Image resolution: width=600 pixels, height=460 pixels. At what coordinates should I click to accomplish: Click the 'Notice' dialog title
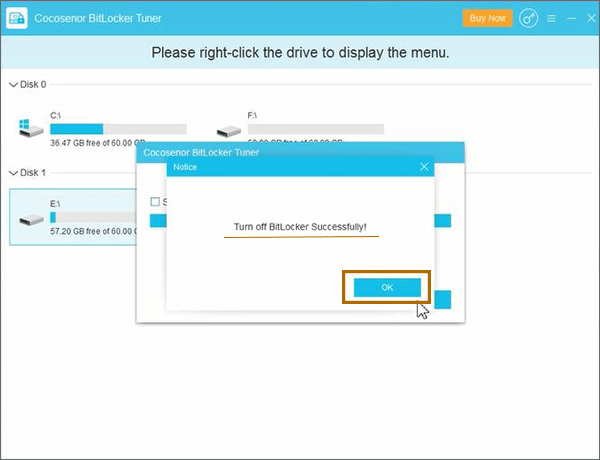[185, 167]
